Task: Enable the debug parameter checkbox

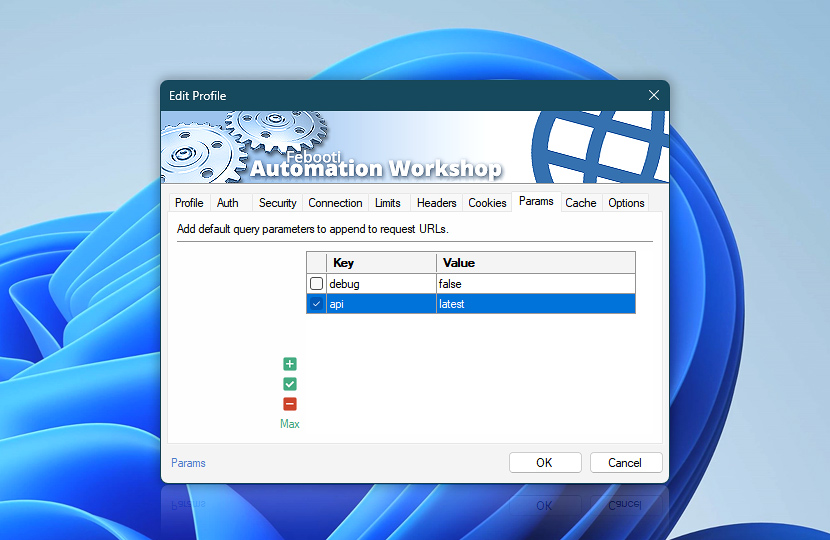Action: click(317, 284)
